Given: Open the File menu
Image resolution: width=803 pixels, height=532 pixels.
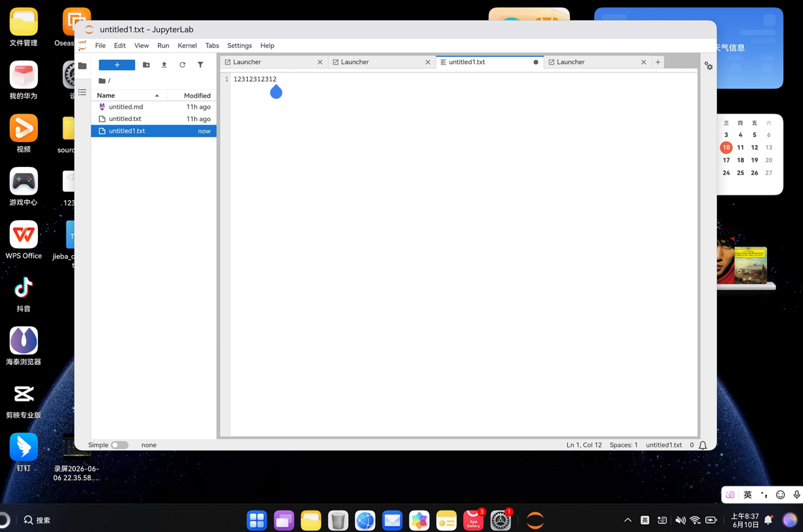Looking at the screenshot, I should point(100,45).
